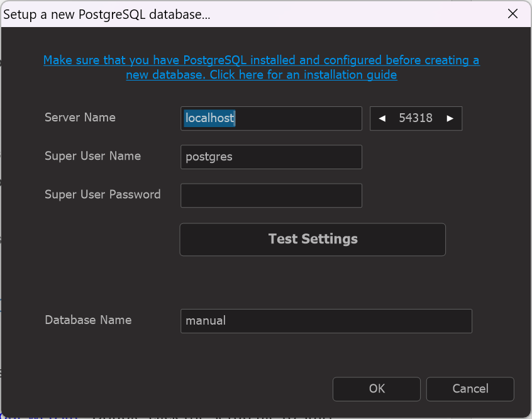The image size is (532, 419).
Task: Click the port value 54318
Action: tap(416, 118)
